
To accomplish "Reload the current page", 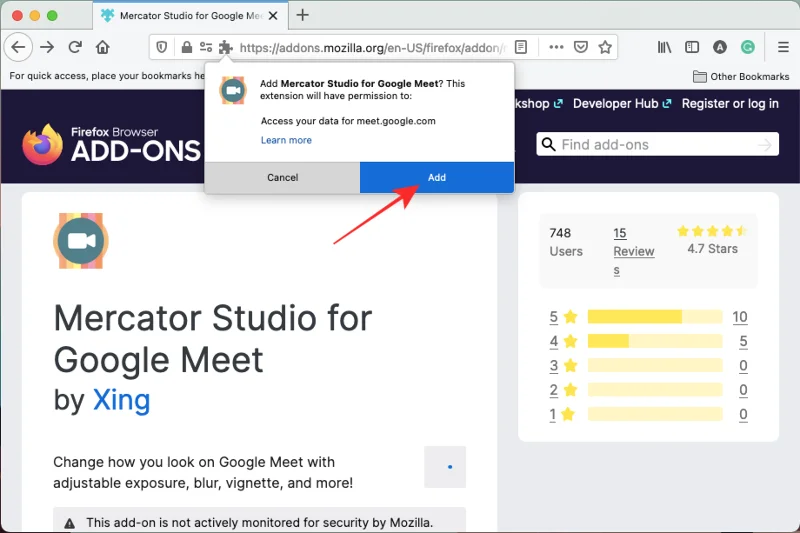I will [75, 47].
